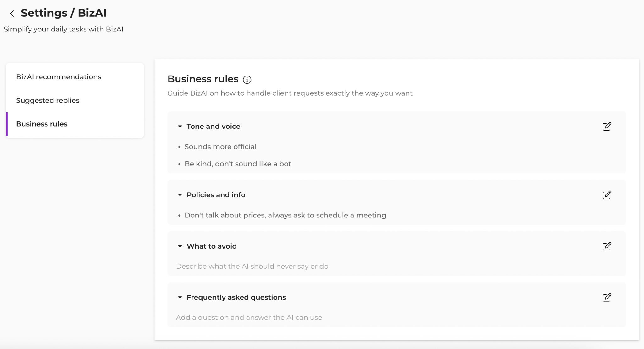Click the 'Describe what the AI should never say' placeholder
644x349 pixels.
pyautogui.click(x=252, y=266)
